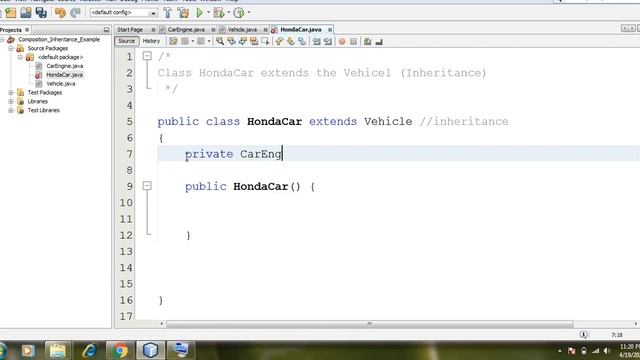This screenshot has height=360, width=640.
Task: Click the Uncomment icon in editor toolbar
Action: coord(379,41)
